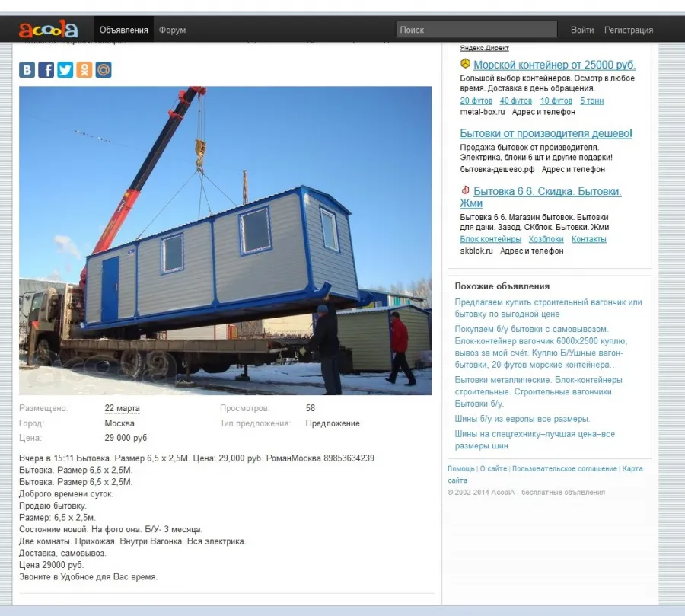The width and height of the screenshot is (685, 616).
Task: Click the cabin photo to enlarge
Action: click(x=225, y=241)
